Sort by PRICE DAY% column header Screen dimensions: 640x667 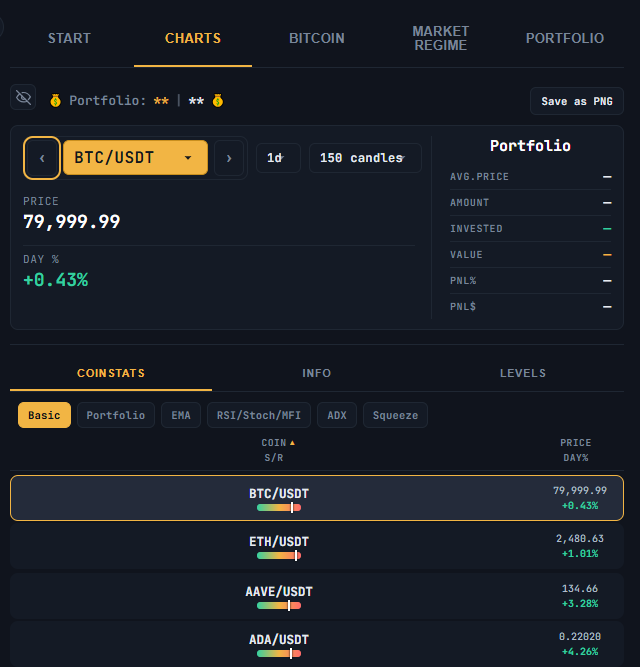tap(576, 450)
